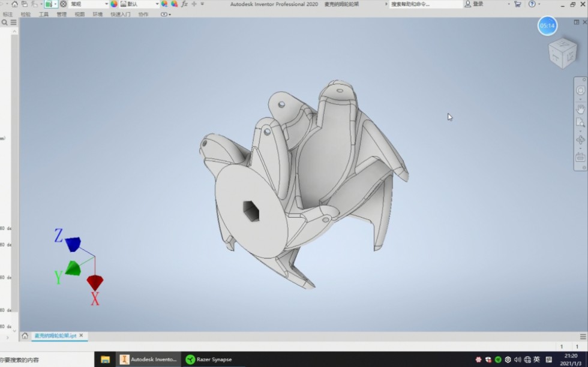The height and width of the screenshot is (367, 588).
Task: Open the 环境 ribbon tab
Action: 97,14
